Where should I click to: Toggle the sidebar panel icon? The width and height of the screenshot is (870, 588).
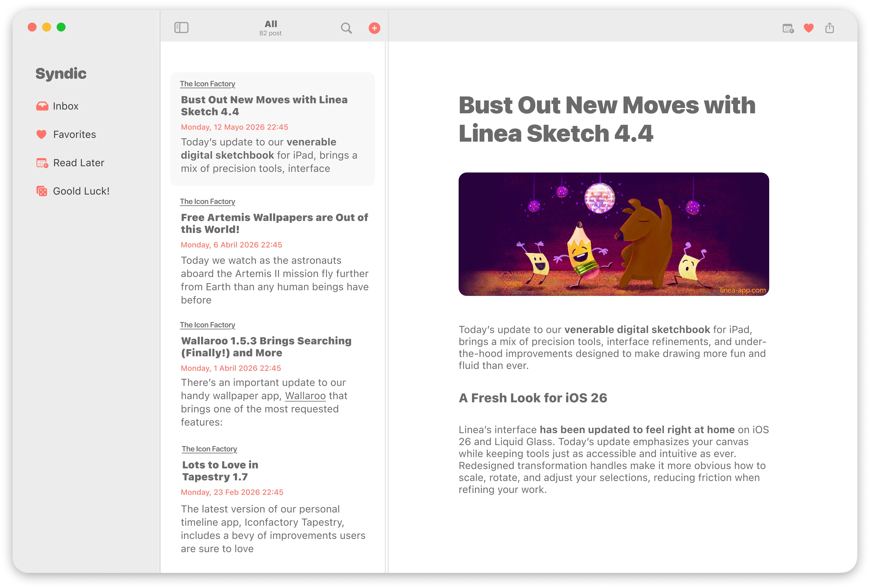click(x=181, y=28)
